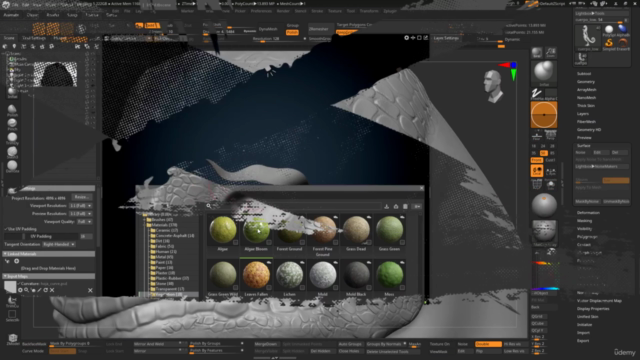This screenshot has width=640, height=360.
Task: Toggle Use UV Padding checkbox
Action: point(6,229)
